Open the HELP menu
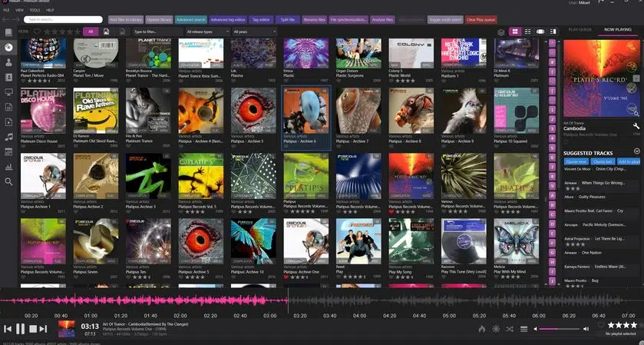The height and width of the screenshot is (345, 644). pos(50,9)
